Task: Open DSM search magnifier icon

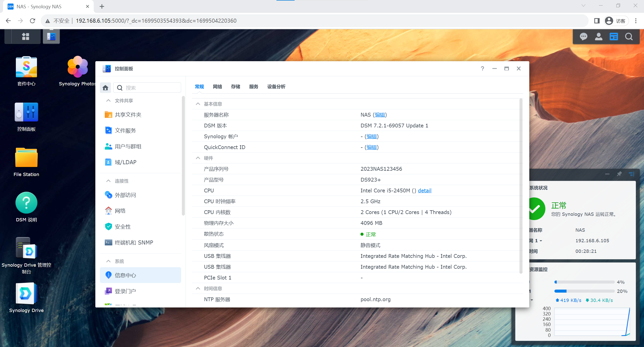Action: point(629,37)
